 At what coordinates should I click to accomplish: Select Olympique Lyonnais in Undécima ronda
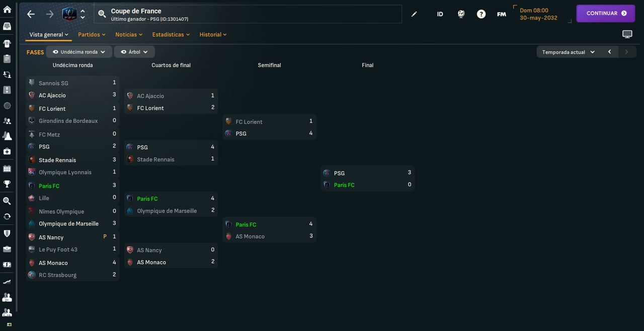[65, 172]
